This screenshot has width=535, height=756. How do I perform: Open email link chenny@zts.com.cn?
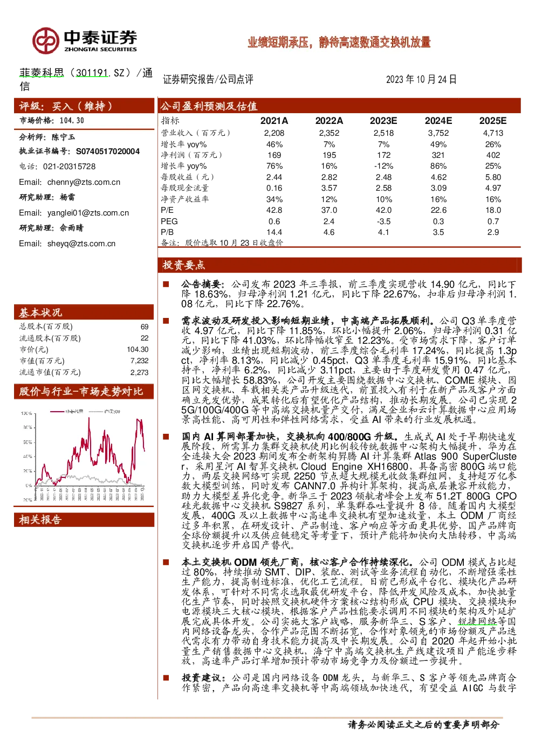click(84, 182)
